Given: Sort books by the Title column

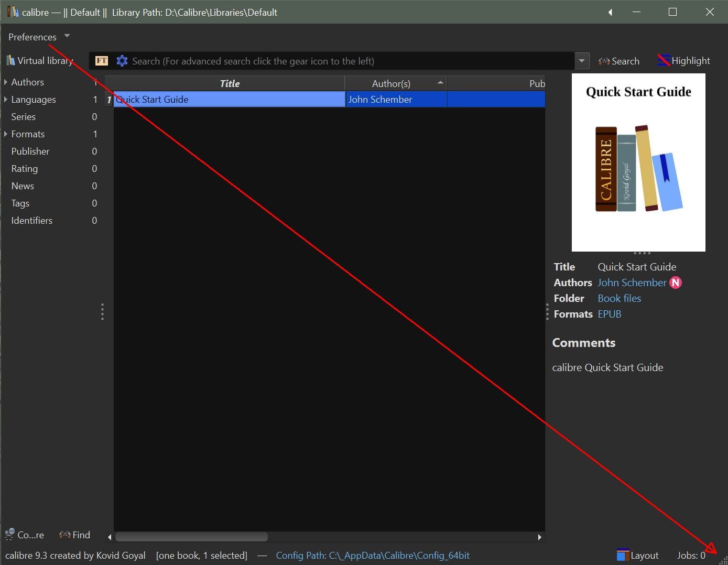Looking at the screenshot, I should (x=230, y=83).
